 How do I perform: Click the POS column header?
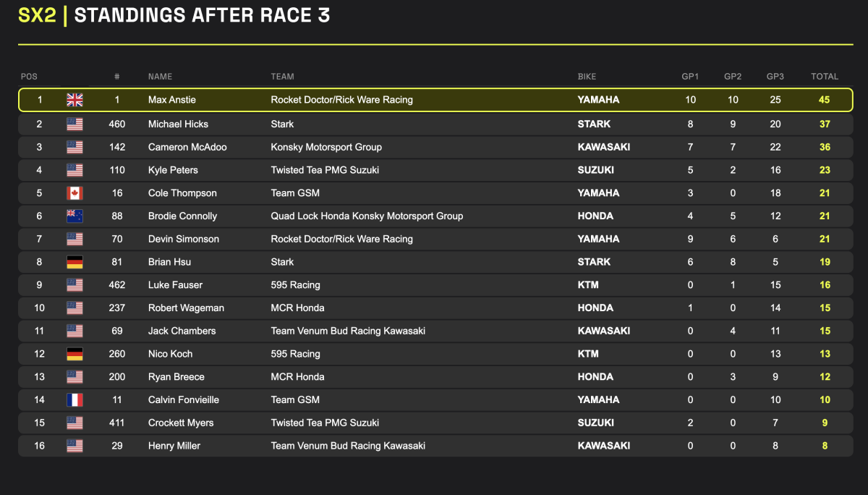pyautogui.click(x=29, y=77)
